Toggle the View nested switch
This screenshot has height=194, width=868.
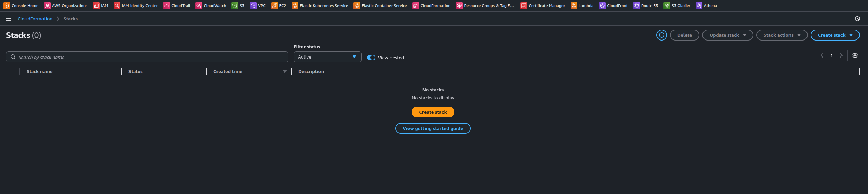[x=371, y=58]
